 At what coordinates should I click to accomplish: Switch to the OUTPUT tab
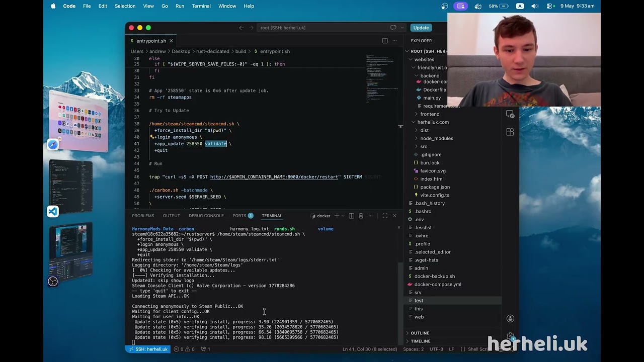click(x=171, y=216)
